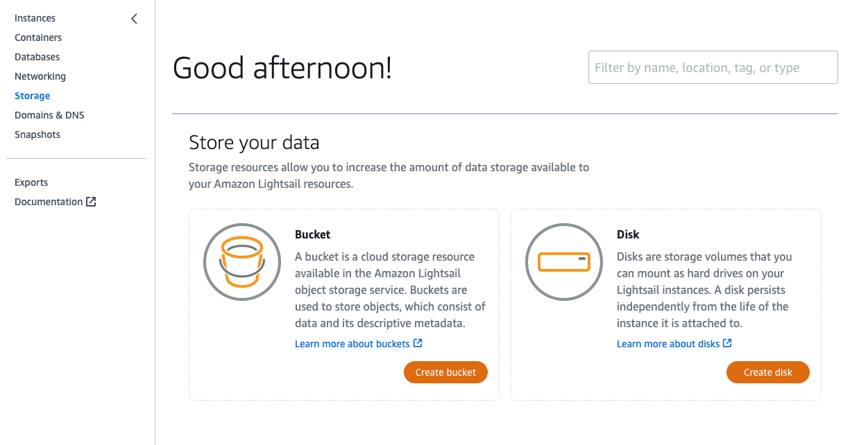This screenshot has width=868, height=445.
Task: Click the disk drive illustration icon
Action: pos(563,261)
